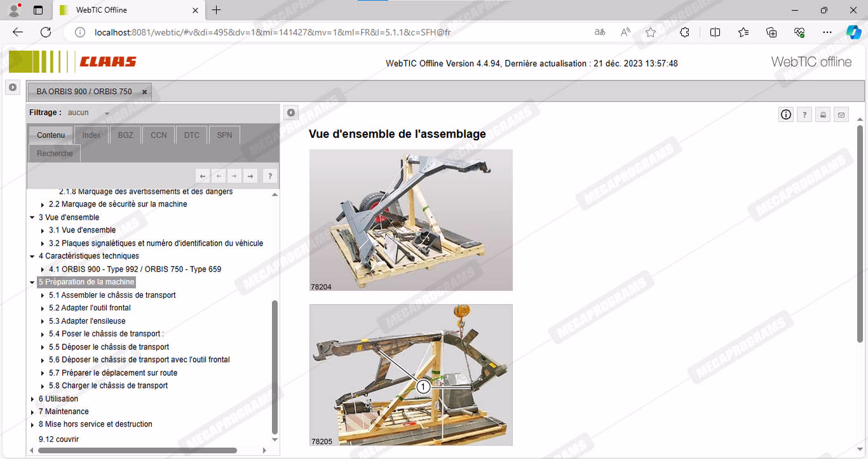Send document via the envelope icon
868x459 pixels.
point(841,114)
